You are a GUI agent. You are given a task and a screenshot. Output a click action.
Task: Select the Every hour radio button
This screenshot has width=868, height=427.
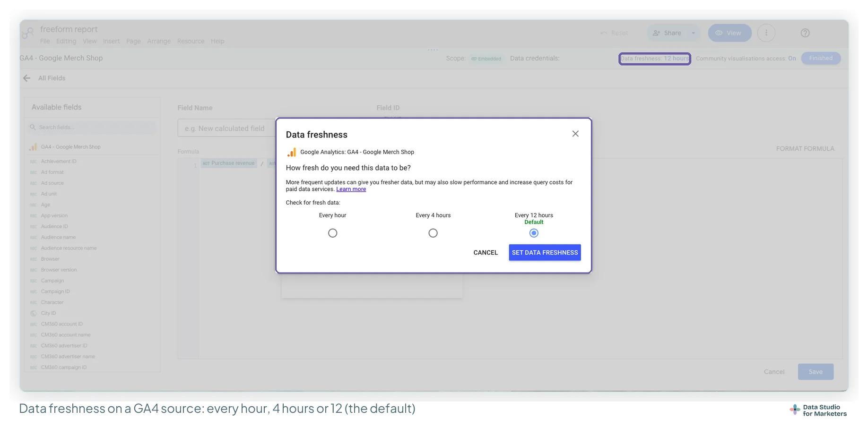pyautogui.click(x=332, y=233)
